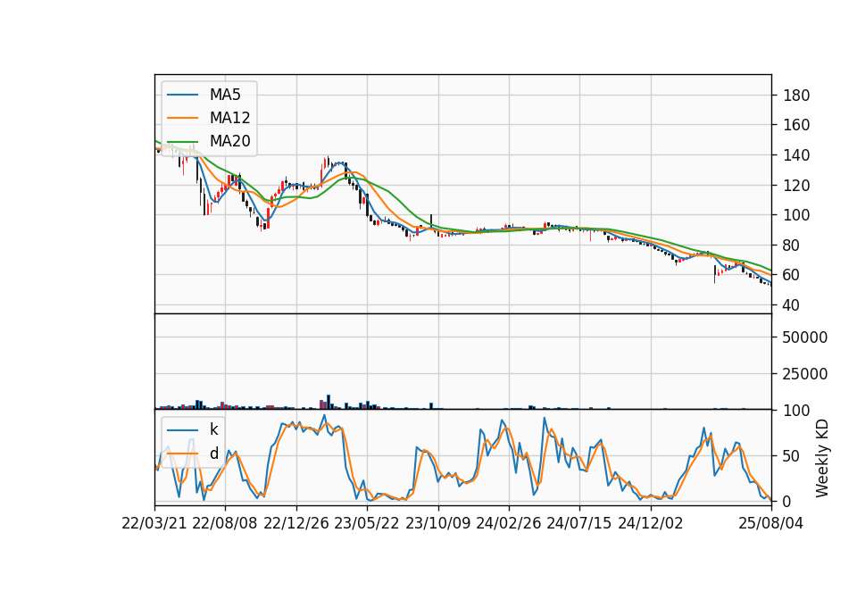Screen dimensions: 857x616
Task: Click the 23/05/22 date label
Action: click(367, 523)
